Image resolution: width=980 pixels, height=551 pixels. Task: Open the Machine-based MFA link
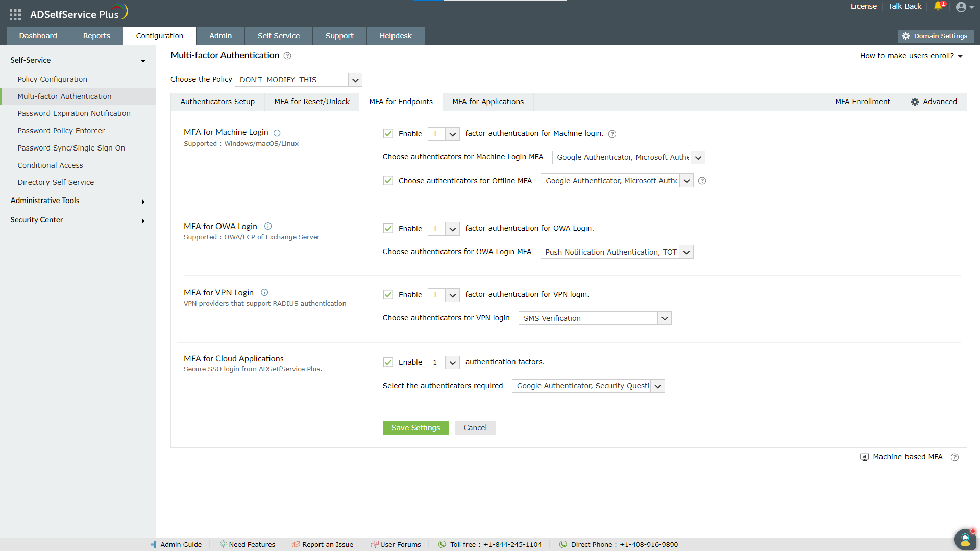point(908,457)
